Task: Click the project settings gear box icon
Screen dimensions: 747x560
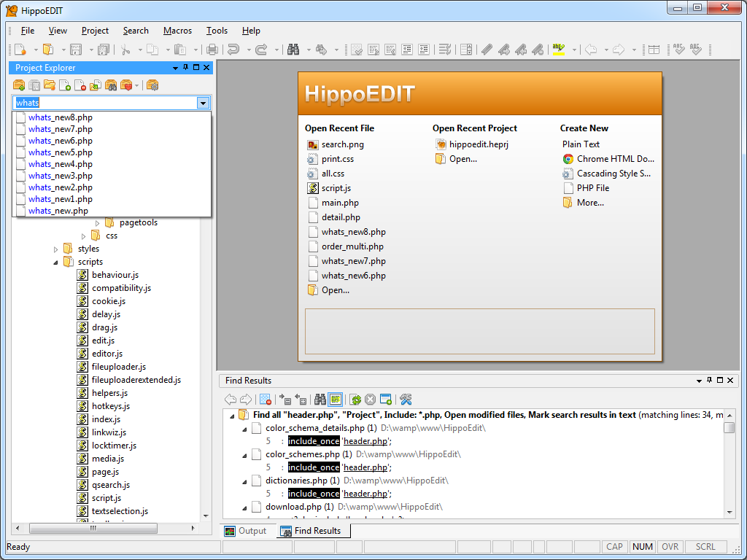Action: tap(152, 85)
